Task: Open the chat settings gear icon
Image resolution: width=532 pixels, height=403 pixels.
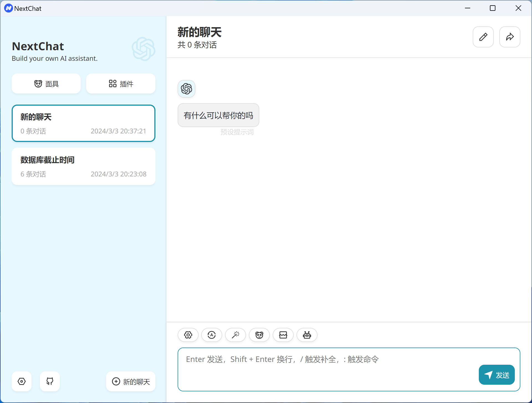Action: click(188, 335)
